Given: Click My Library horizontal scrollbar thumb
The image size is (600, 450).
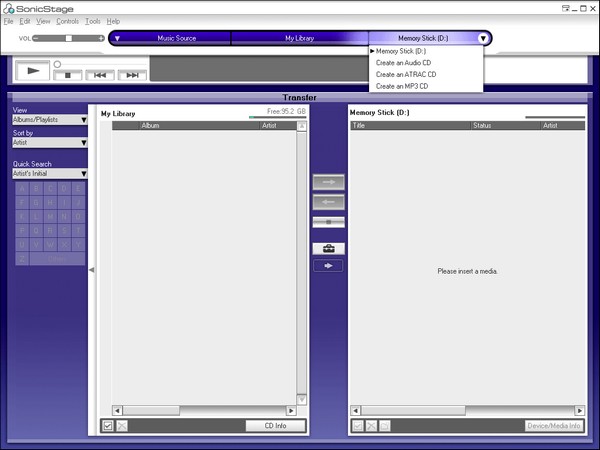Looking at the screenshot, I should point(151,411).
